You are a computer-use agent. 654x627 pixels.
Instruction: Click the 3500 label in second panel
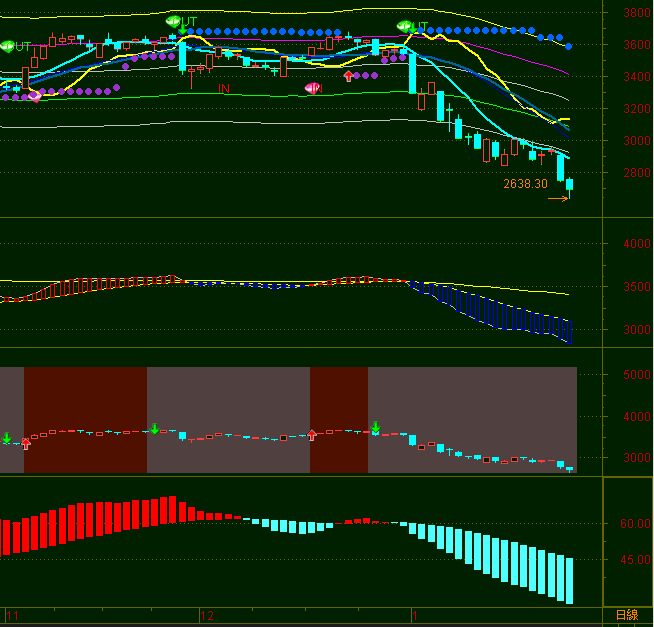(x=636, y=287)
